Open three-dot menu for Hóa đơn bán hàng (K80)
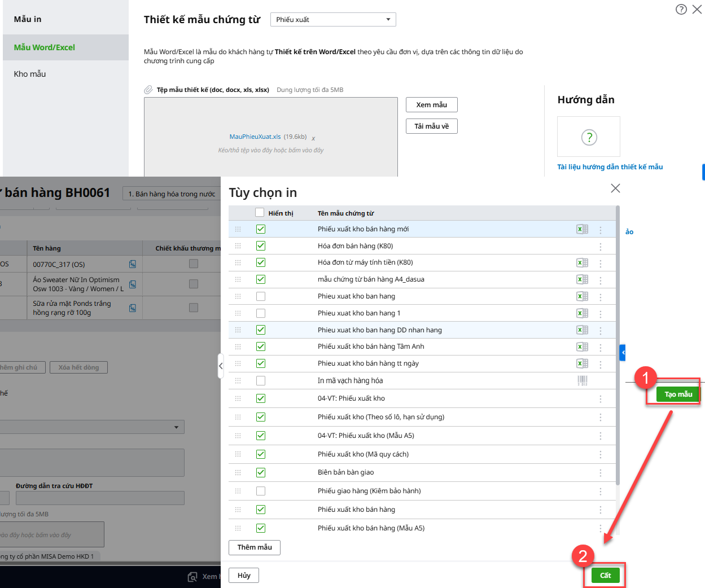Screen dimensions: 705x588 pyautogui.click(x=600, y=247)
